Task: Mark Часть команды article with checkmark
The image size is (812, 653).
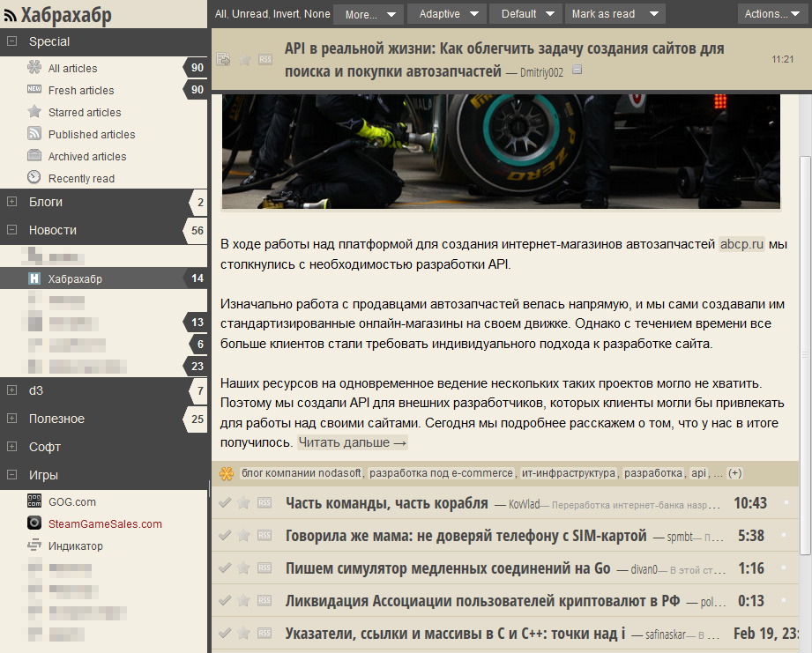Action: coord(225,502)
